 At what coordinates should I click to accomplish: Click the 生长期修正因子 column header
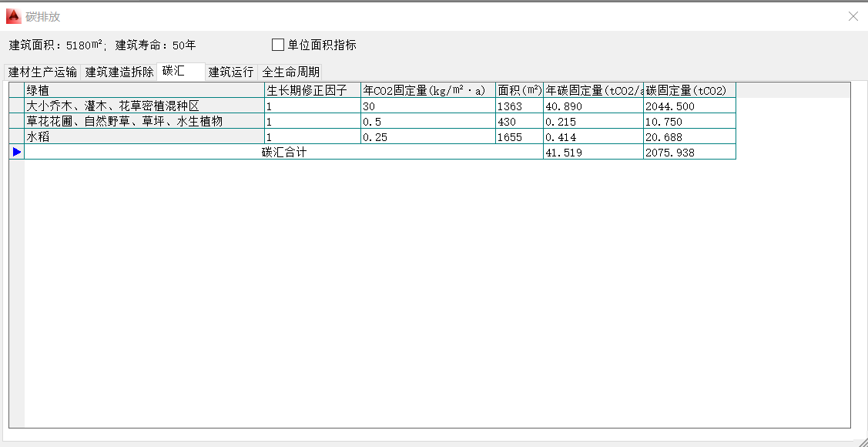312,91
